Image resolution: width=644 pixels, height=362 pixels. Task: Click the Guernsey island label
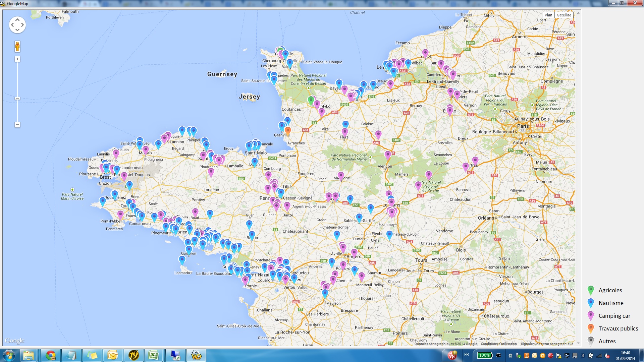coord(222,74)
